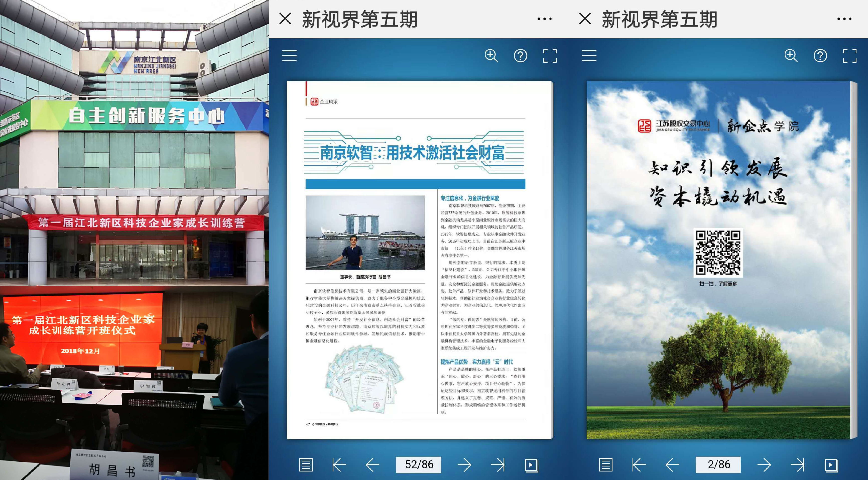Toggle fullscreen in the right viewer
This screenshot has height=480, width=868.
tap(850, 56)
